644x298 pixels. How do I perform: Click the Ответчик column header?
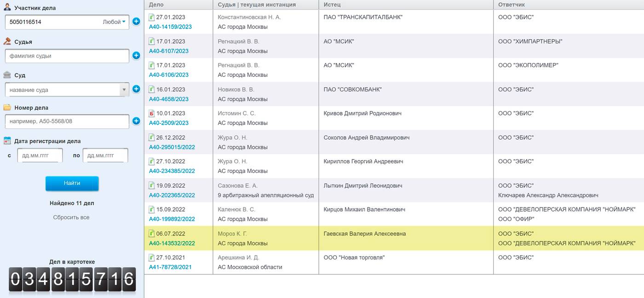point(512,5)
